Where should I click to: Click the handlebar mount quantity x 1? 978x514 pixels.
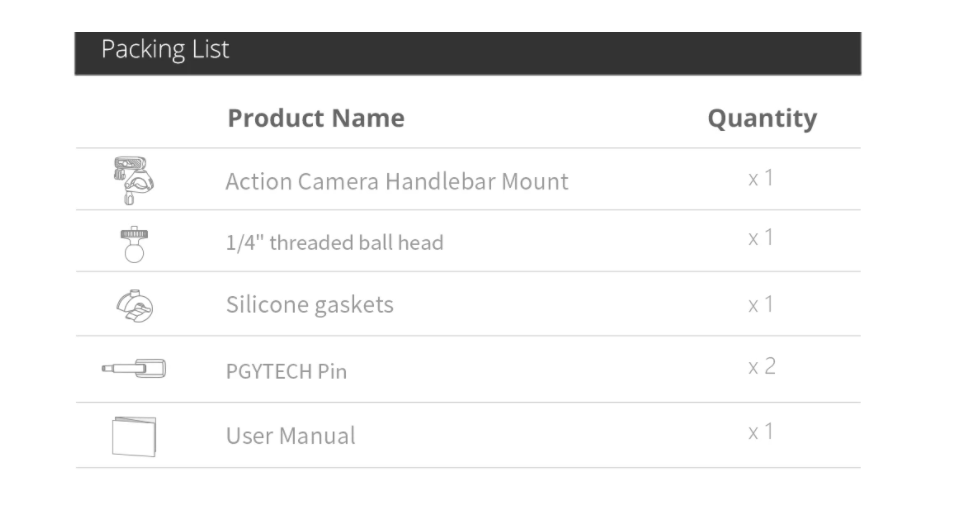click(761, 178)
